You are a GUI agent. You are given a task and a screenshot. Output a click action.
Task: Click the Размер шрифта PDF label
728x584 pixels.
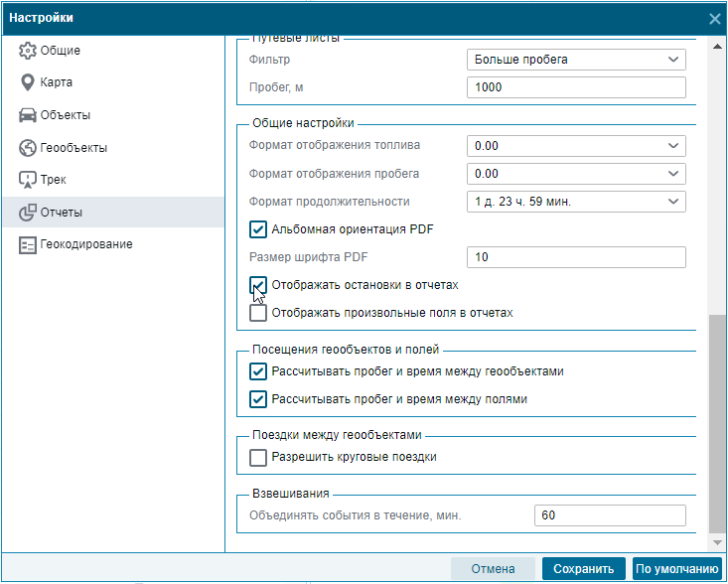pos(308,257)
